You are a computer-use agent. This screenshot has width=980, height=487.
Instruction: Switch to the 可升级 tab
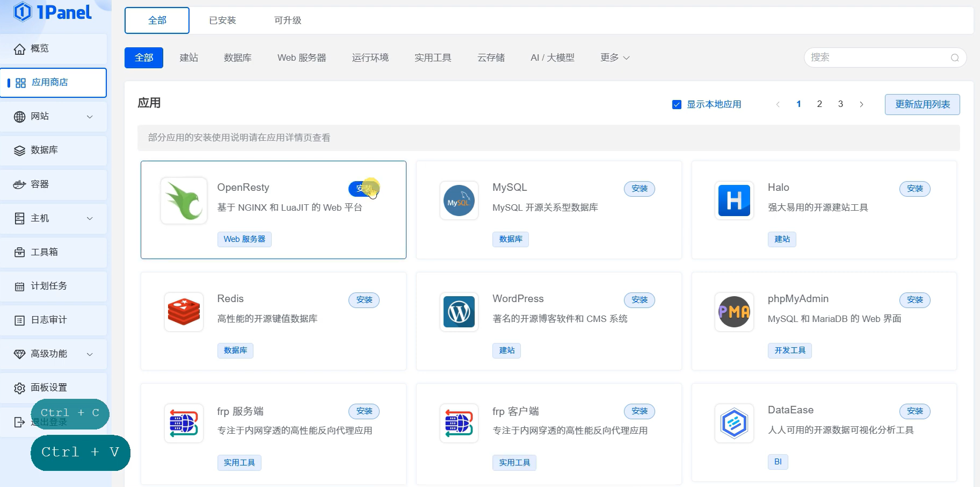[288, 20]
